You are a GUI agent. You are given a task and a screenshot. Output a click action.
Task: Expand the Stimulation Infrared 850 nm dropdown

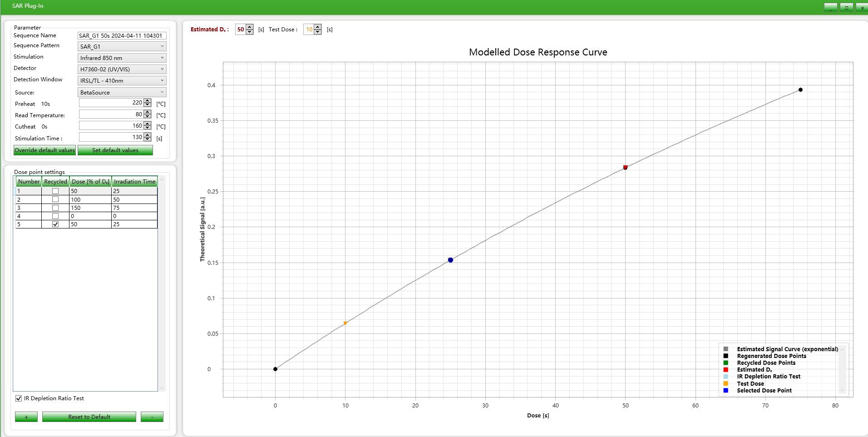pos(122,58)
